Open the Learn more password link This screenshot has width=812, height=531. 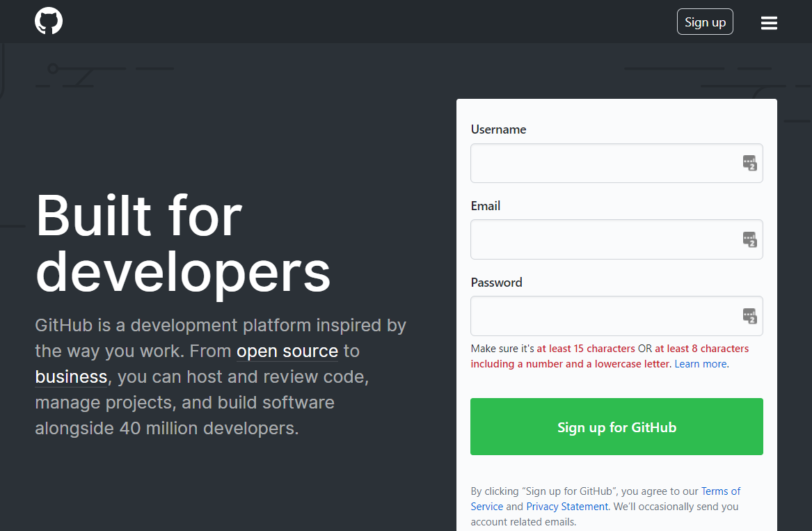(701, 364)
